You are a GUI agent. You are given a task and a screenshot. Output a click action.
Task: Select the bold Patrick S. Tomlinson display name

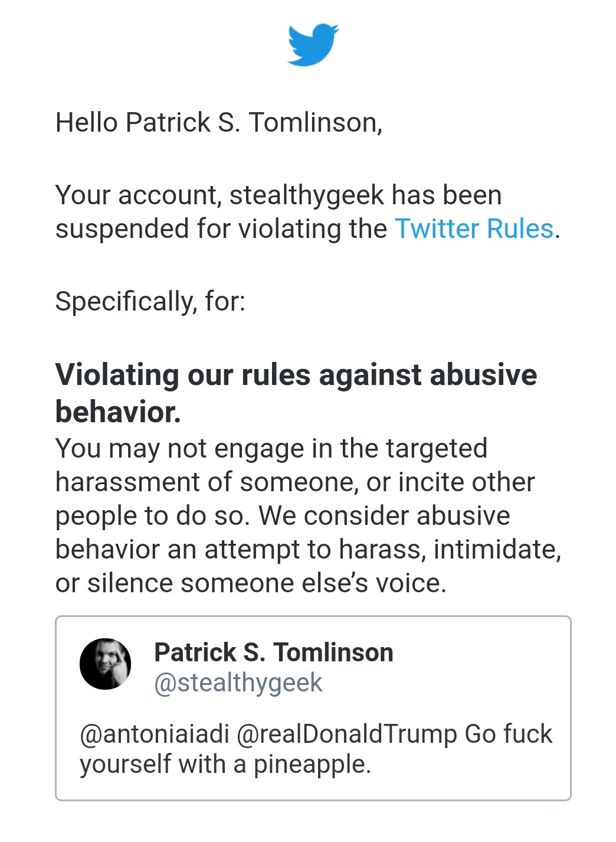pyautogui.click(x=273, y=652)
